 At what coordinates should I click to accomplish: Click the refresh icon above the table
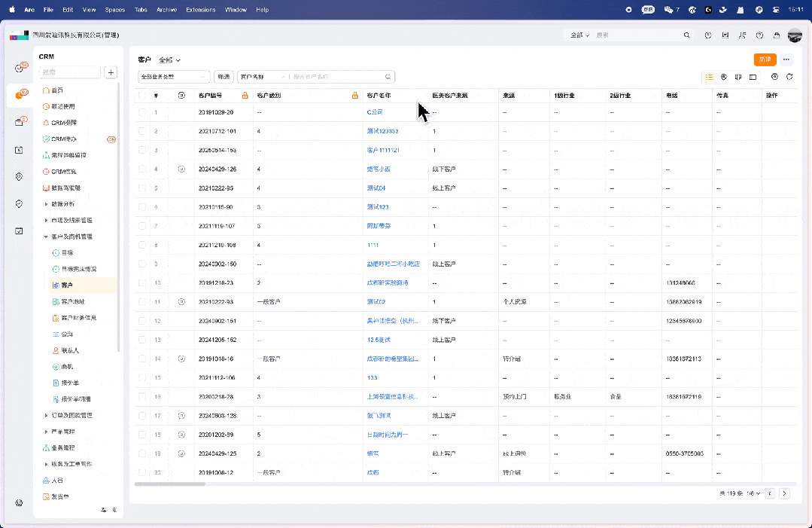[x=789, y=77]
